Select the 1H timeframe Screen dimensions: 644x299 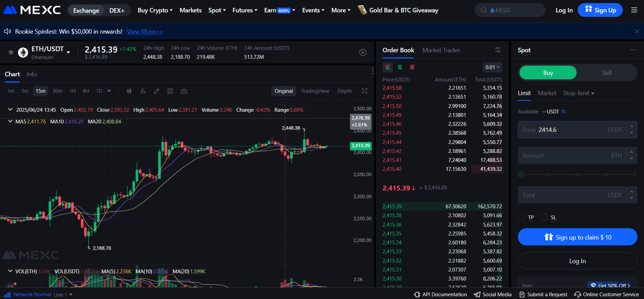(72, 91)
